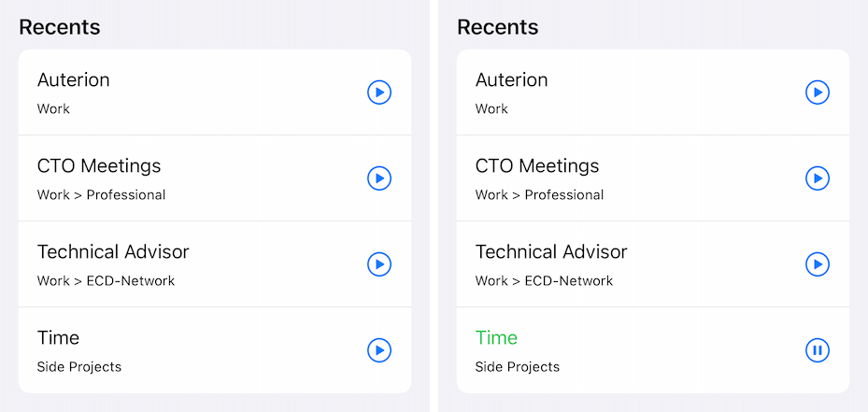The width and height of the screenshot is (868, 412).
Task: Start Technical Advisor timer in right panel
Action: pyautogui.click(x=817, y=264)
